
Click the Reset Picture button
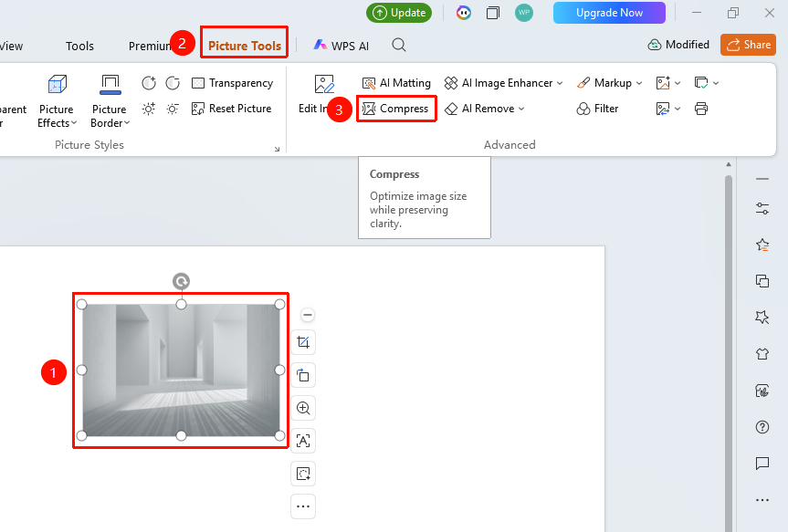232,109
